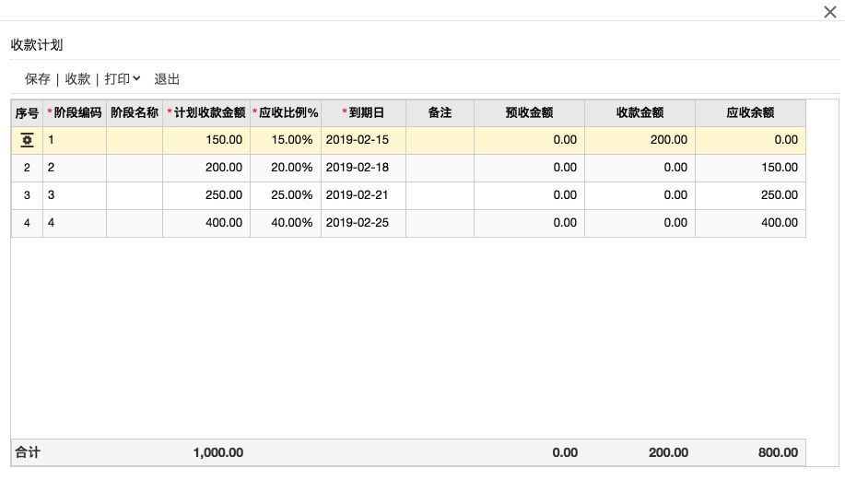
Task: Edit due date 2019-02-25 cell
Action: click(363, 223)
